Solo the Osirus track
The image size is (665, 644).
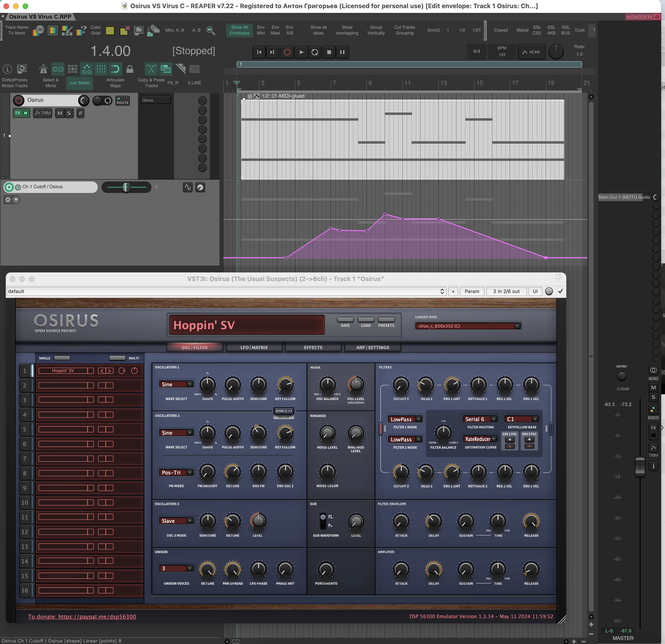click(x=69, y=113)
